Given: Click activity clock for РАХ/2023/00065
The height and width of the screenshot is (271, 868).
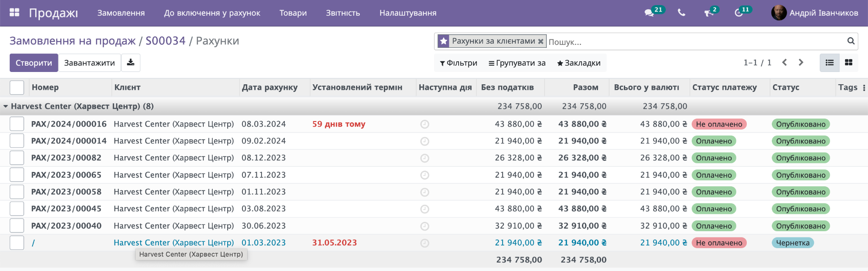Looking at the screenshot, I should click(x=425, y=175).
